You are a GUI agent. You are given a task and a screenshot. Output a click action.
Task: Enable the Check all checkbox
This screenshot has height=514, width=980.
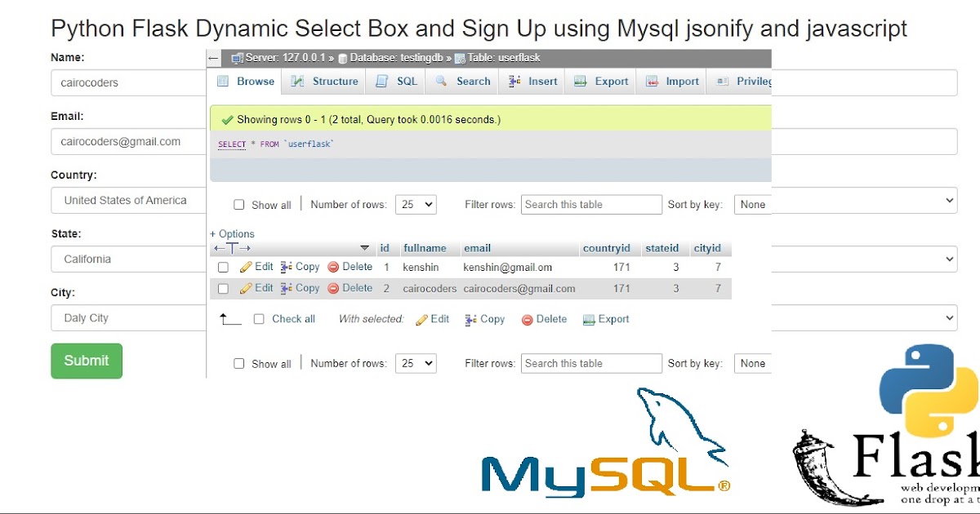point(259,319)
